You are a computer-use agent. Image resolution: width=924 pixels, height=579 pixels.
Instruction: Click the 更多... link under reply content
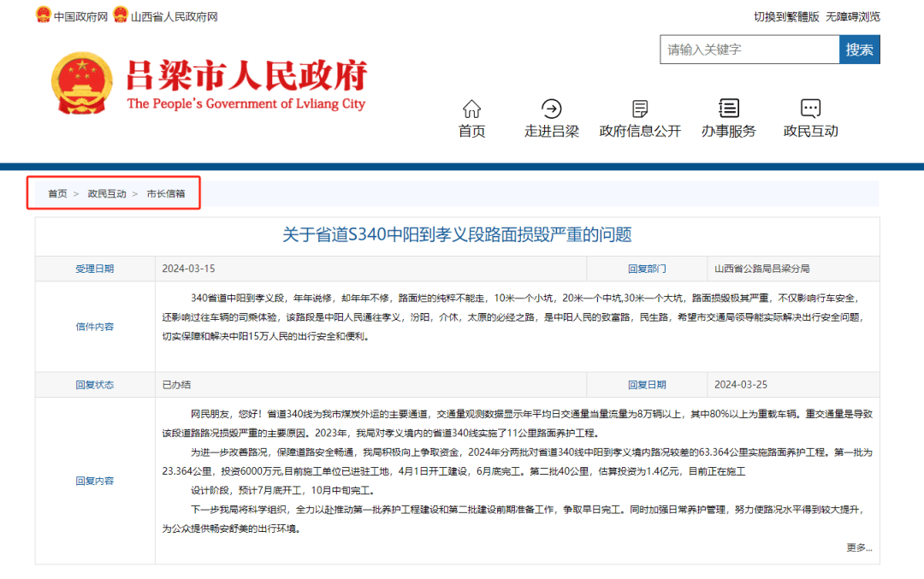point(859,547)
